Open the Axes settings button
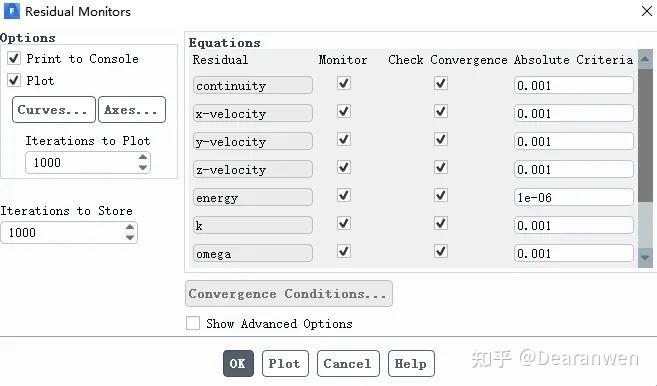The height and width of the screenshot is (386, 657). [132, 110]
